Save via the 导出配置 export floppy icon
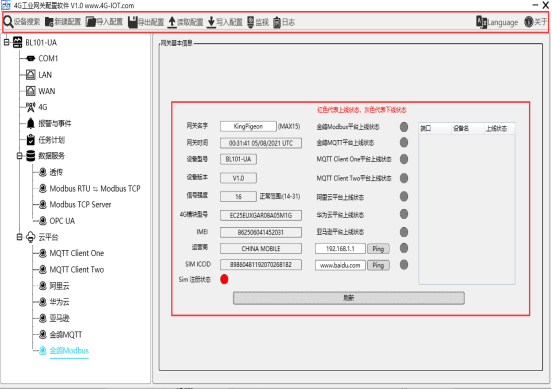552x389 pixels. coord(146,22)
